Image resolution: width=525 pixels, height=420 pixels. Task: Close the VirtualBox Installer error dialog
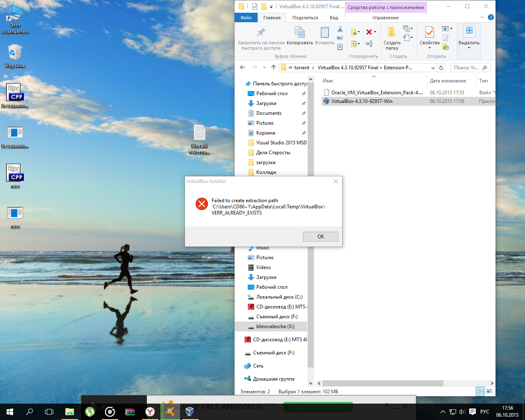pos(336,181)
